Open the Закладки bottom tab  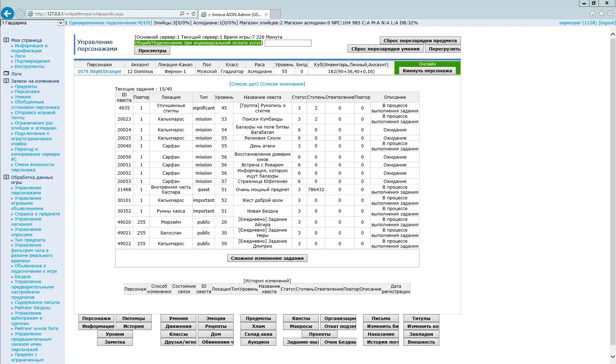click(x=421, y=334)
